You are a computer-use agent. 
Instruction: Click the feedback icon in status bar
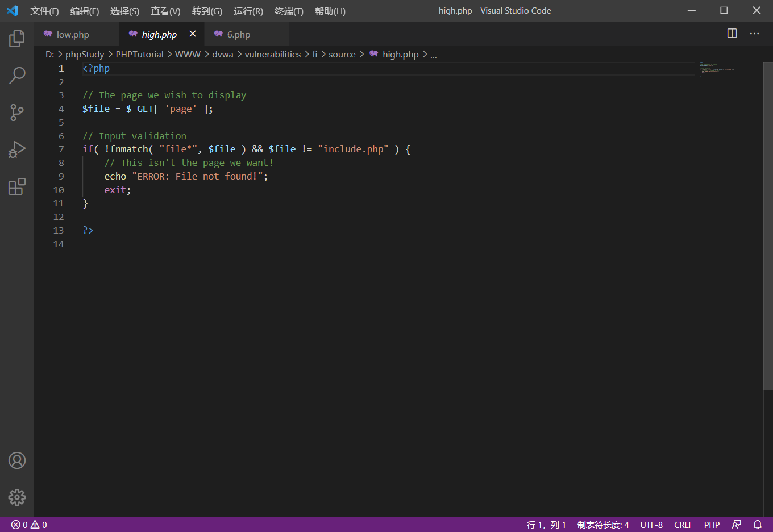pyautogui.click(x=736, y=525)
